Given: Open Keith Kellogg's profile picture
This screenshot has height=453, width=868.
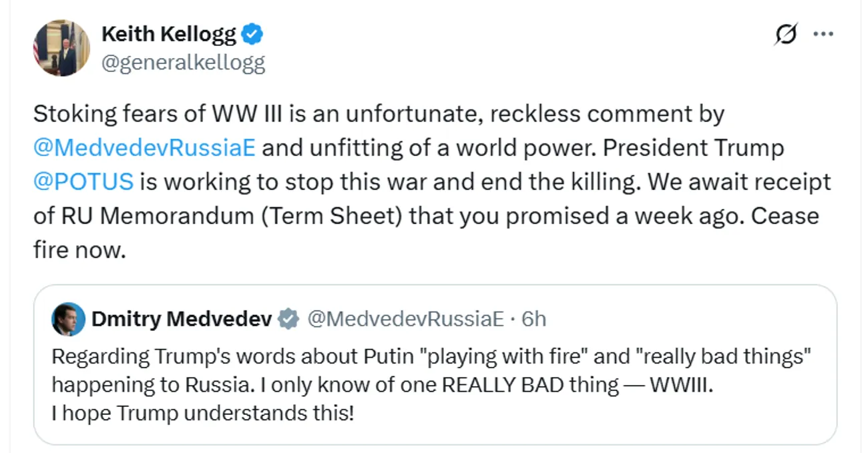Looking at the screenshot, I should [x=61, y=47].
